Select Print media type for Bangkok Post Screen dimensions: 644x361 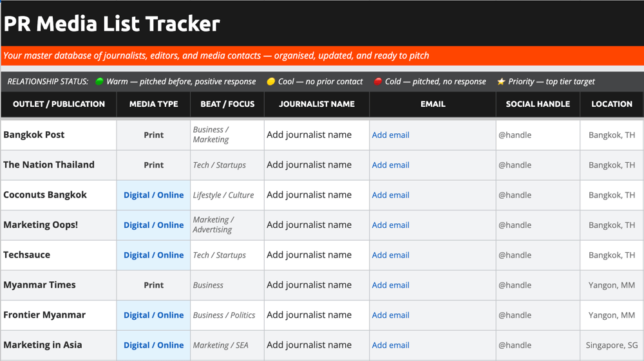tap(154, 135)
